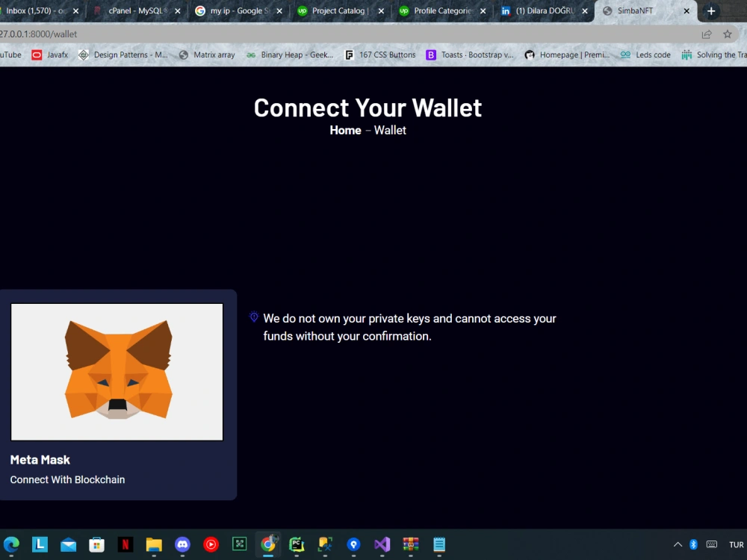Open Discord from the taskbar
This screenshot has width=747, height=560.
pyautogui.click(x=182, y=544)
